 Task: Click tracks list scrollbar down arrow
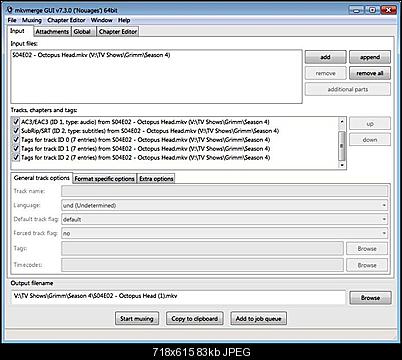pyautogui.click(x=342, y=165)
